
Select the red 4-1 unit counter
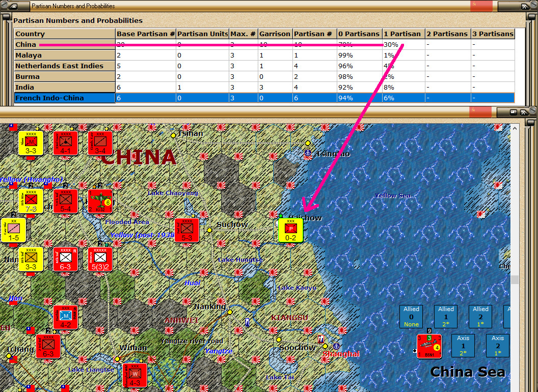[66, 143]
